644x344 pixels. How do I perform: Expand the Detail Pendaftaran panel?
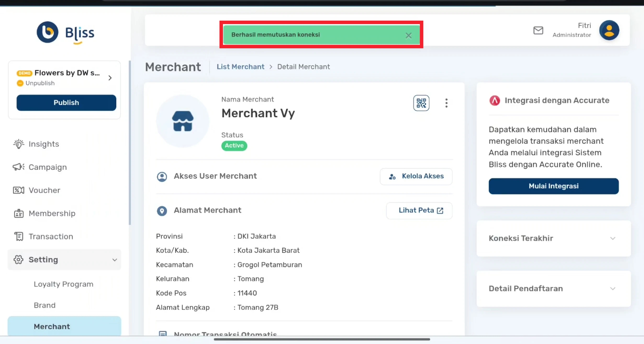pyautogui.click(x=612, y=289)
